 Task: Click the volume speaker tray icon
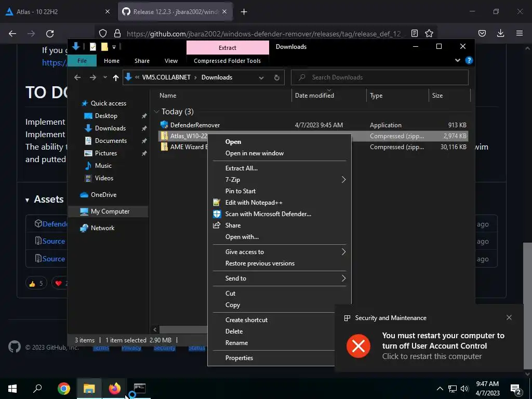(x=464, y=389)
